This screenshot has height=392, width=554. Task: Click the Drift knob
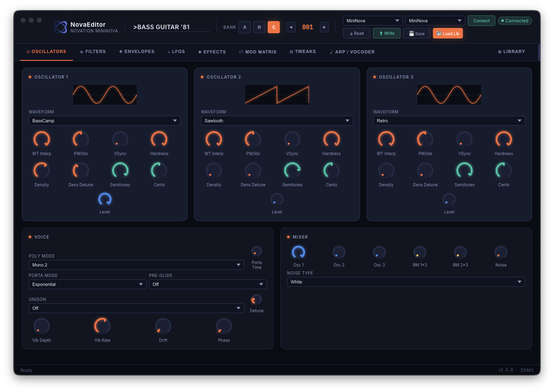pos(163,326)
